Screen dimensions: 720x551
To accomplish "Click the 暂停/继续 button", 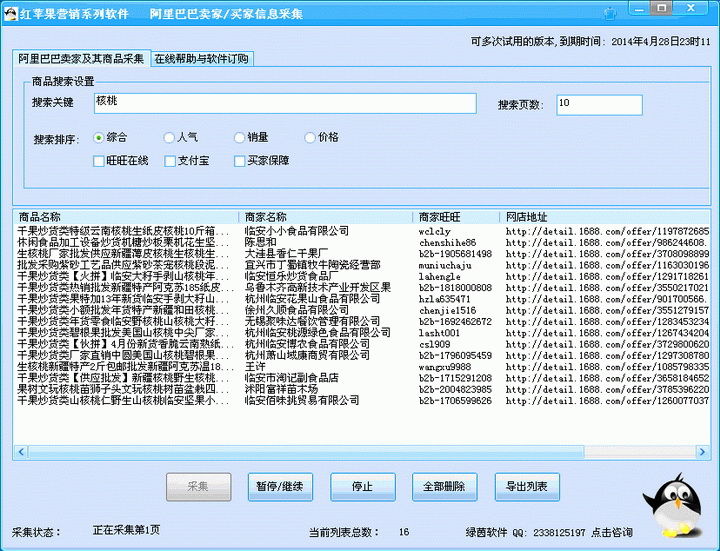I will pyautogui.click(x=280, y=487).
